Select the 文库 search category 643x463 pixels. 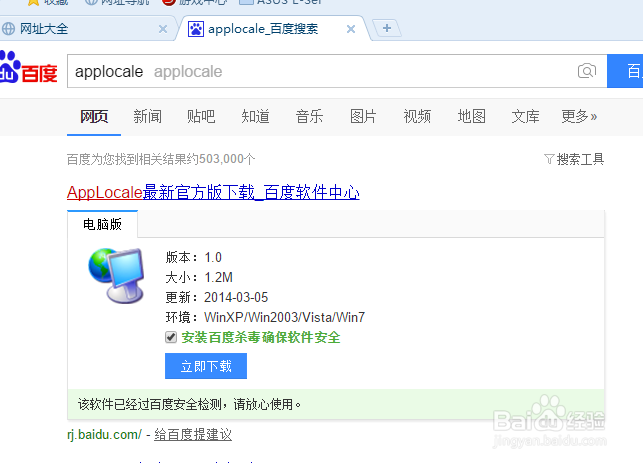point(525,116)
